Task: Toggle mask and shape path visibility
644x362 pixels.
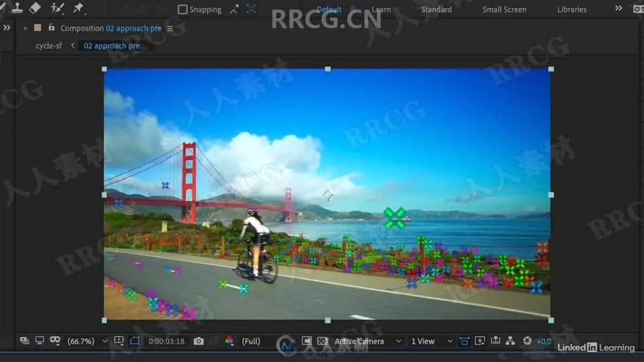Action: [x=134, y=341]
